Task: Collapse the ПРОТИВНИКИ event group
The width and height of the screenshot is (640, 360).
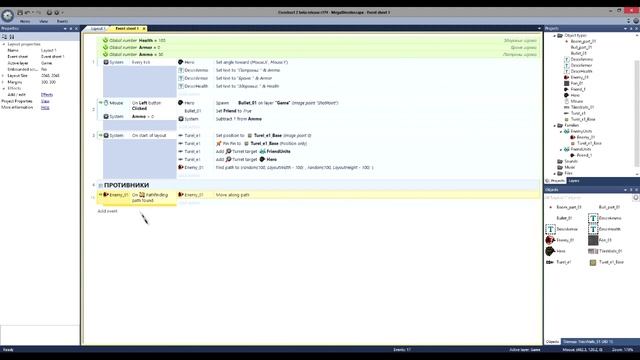Action: click(x=100, y=186)
